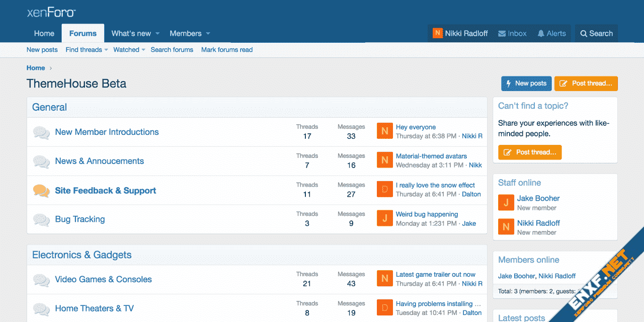644x322 pixels.
Task: Click Site Feedback & Support unread forum icon
Action: [41, 191]
